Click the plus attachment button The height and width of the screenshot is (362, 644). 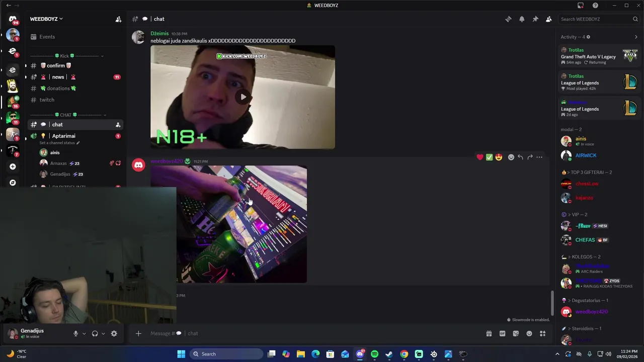pos(138,333)
